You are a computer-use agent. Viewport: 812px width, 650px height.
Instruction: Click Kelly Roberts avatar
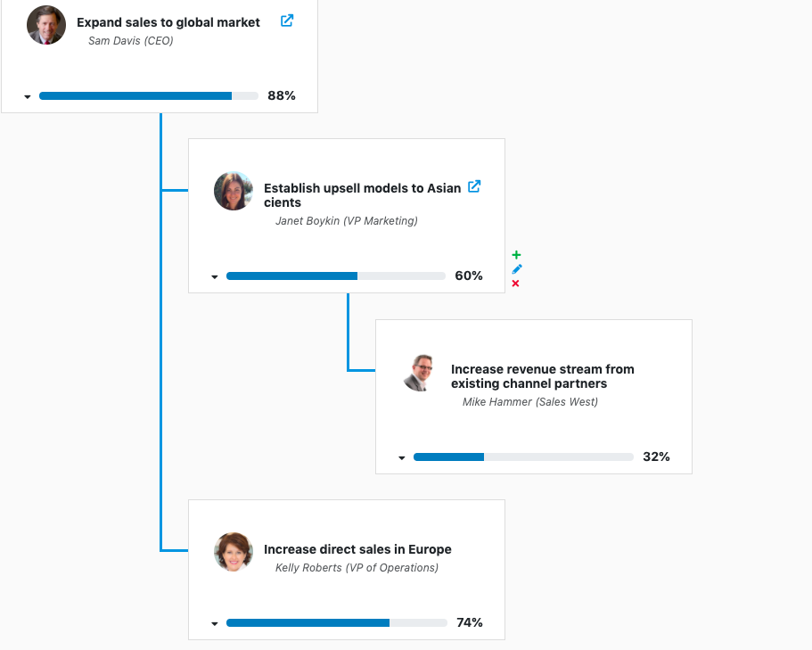[x=234, y=552]
